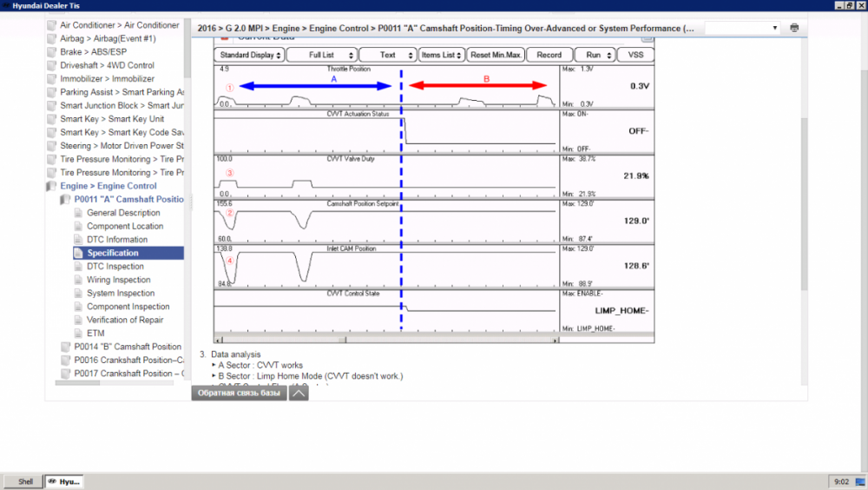Viewport: 868px width, 490px height.
Task: Open Component Location page
Action: pyautogui.click(x=125, y=226)
